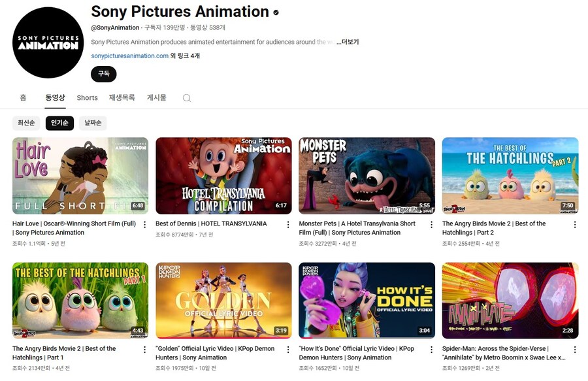The image size is (588, 381).
Task: Open more options for Hatchlings Part 1 video
Action: coord(145,350)
